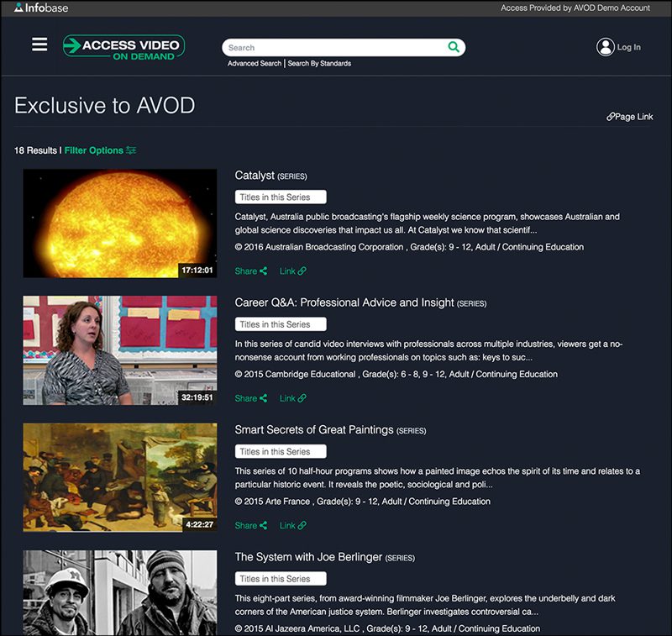
Task: Get the Link for Smart Secrets series
Action: 292,525
